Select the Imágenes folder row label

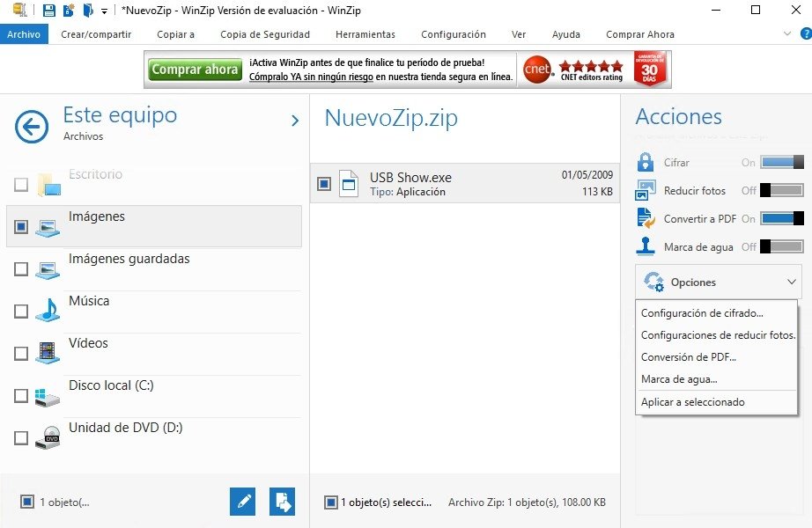[x=96, y=216]
